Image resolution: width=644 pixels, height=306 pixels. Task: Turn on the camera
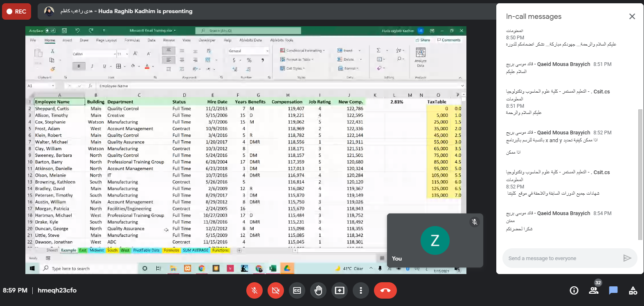tap(275, 290)
